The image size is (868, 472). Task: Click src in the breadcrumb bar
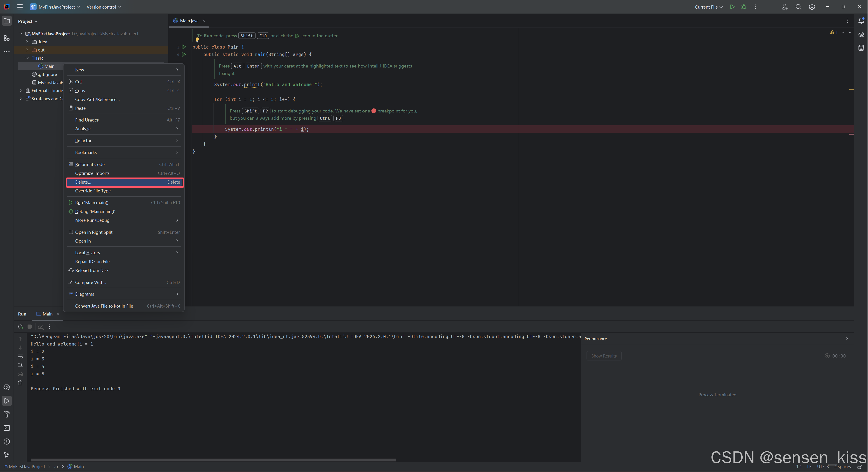(56, 467)
